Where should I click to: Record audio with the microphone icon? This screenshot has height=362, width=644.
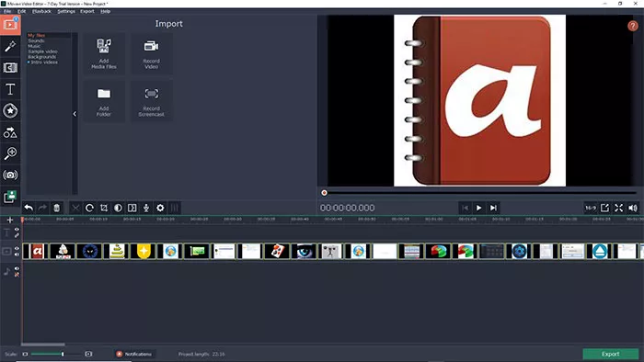point(146,208)
